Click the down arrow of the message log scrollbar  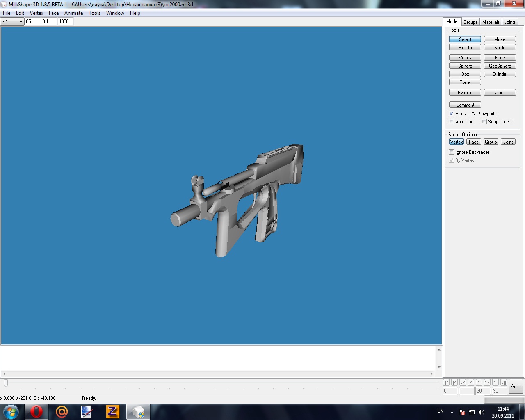pyautogui.click(x=439, y=367)
